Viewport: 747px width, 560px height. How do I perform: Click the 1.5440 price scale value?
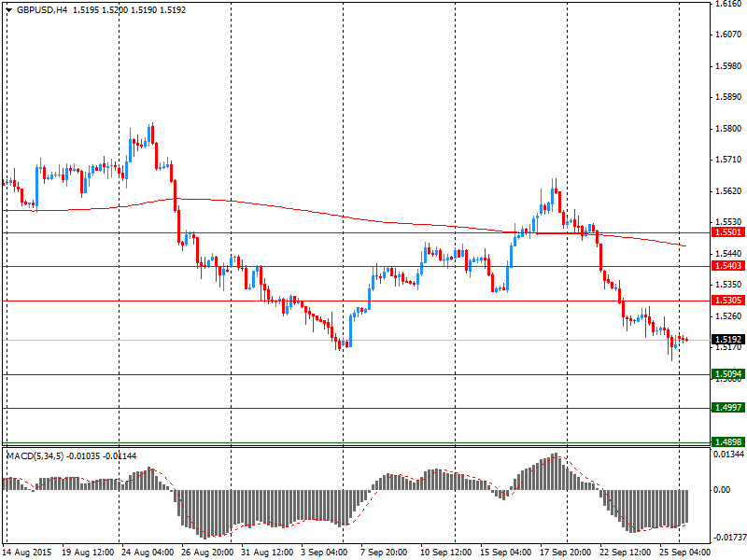click(x=728, y=253)
